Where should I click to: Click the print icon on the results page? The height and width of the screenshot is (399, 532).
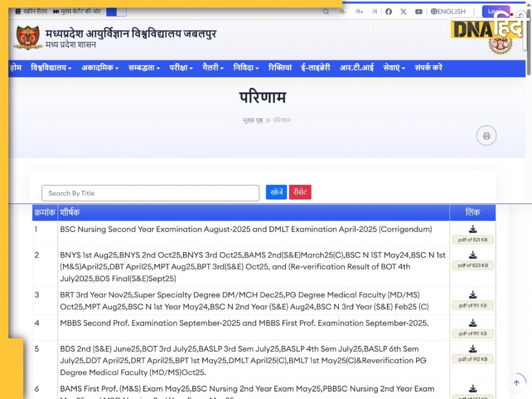(x=486, y=136)
